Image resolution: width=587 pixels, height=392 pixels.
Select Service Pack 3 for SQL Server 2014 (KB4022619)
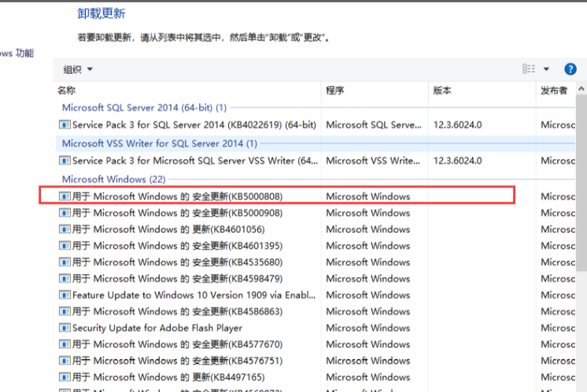click(x=194, y=124)
